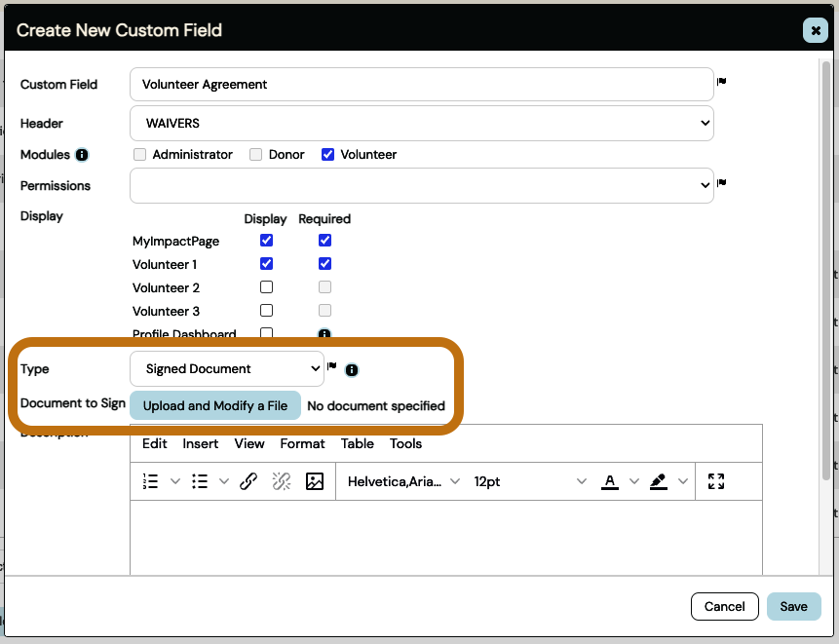This screenshot has width=839, height=644.
Task: Click the insert link icon
Action: click(248, 481)
